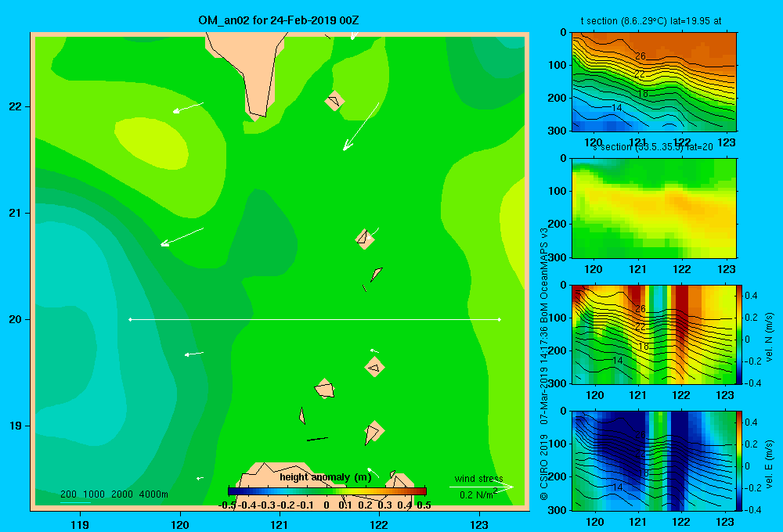The width and height of the screenshot is (783, 532).
Task: Click longitude label 120 on main map
Action: [180, 524]
